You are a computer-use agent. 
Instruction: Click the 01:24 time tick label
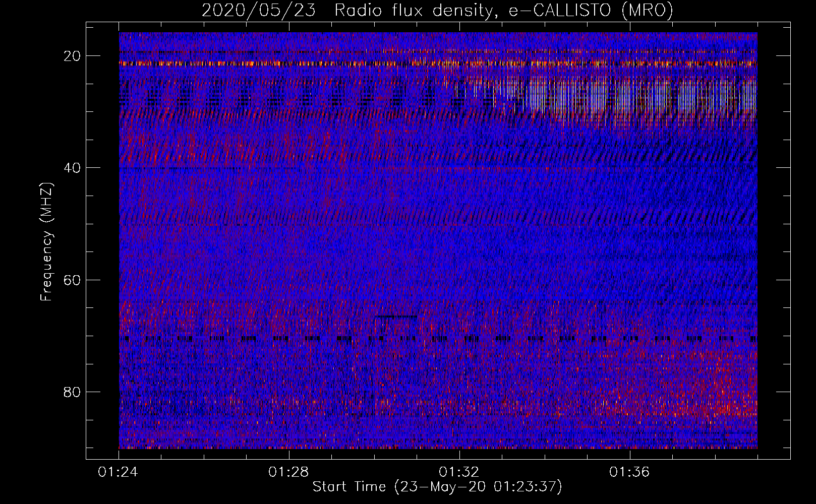click(118, 472)
